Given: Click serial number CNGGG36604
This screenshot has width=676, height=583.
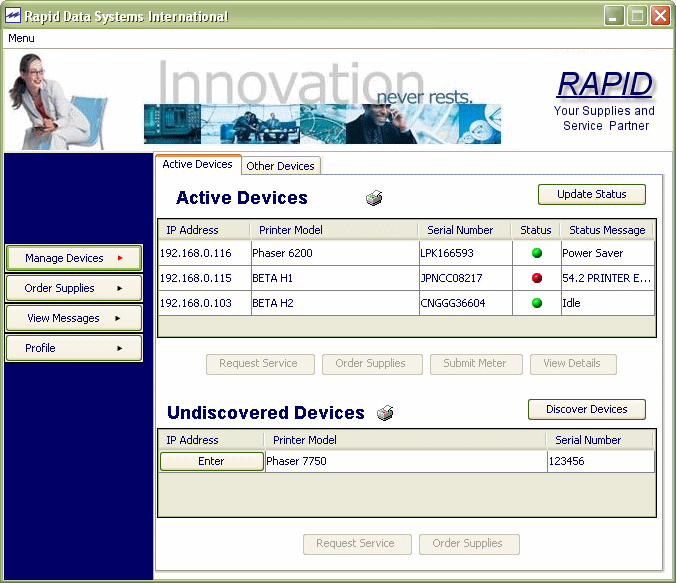Looking at the screenshot, I should [466, 303].
